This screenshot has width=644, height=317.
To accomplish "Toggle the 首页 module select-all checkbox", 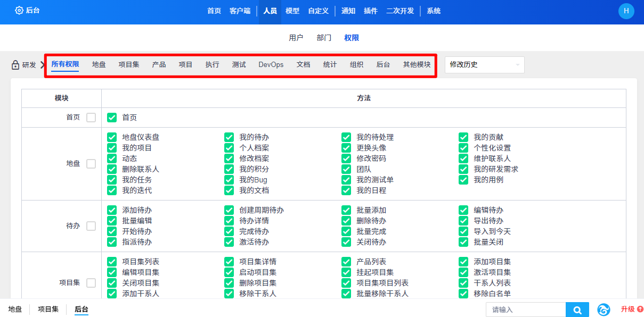I will [x=91, y=118].
